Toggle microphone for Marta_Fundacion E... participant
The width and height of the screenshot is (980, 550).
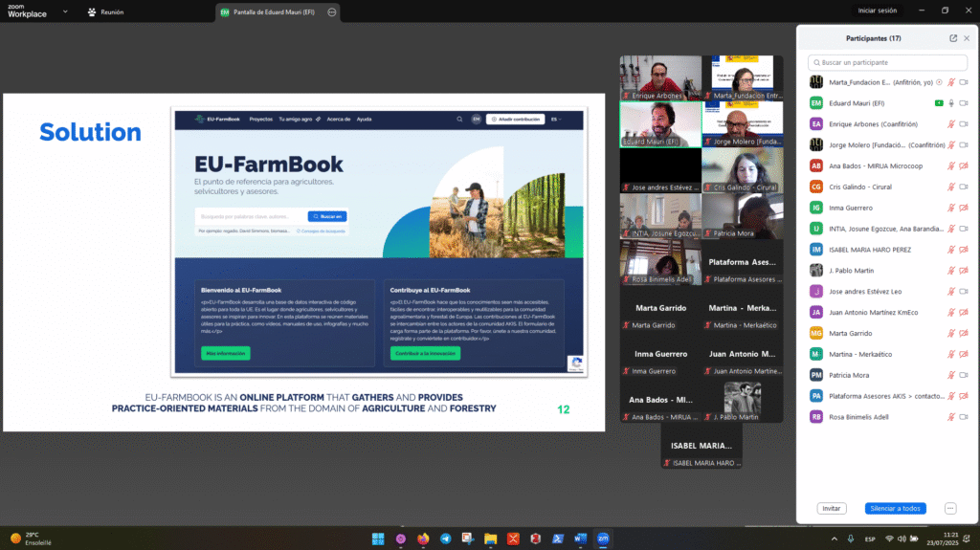pos(951,82)
